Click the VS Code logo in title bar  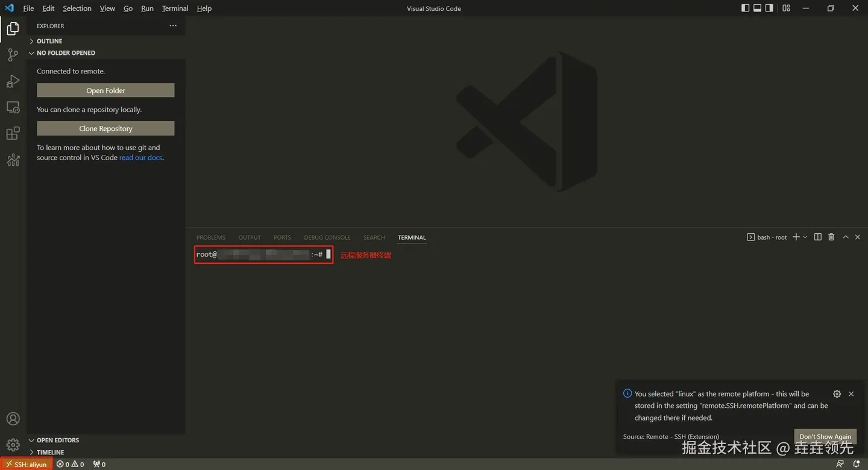(9, 8)
